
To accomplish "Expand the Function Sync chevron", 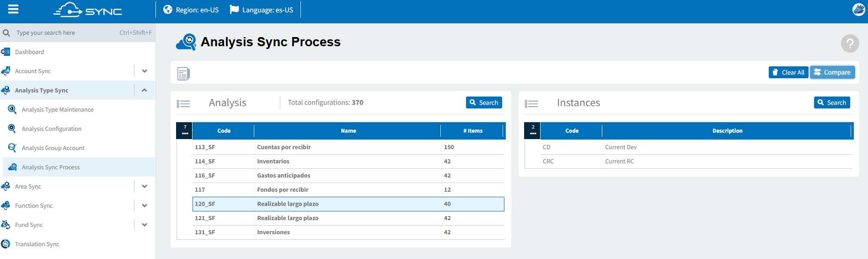I will point(145,205).
